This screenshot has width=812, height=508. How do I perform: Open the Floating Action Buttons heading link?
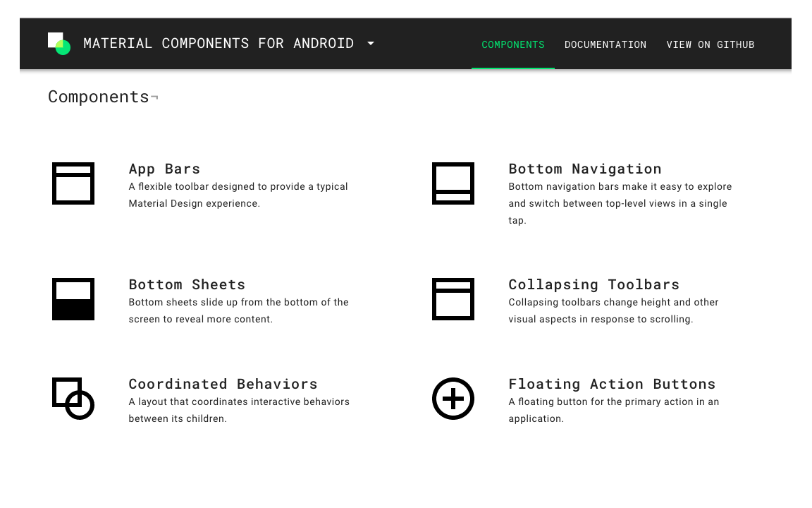(612, 384)
